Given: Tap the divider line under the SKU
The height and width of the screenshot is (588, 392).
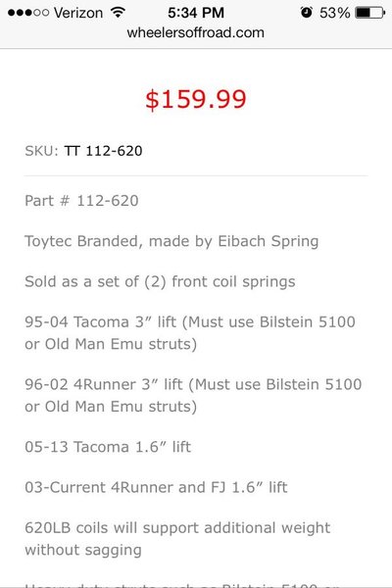Looking at the screenshot, I should point(196,175).
